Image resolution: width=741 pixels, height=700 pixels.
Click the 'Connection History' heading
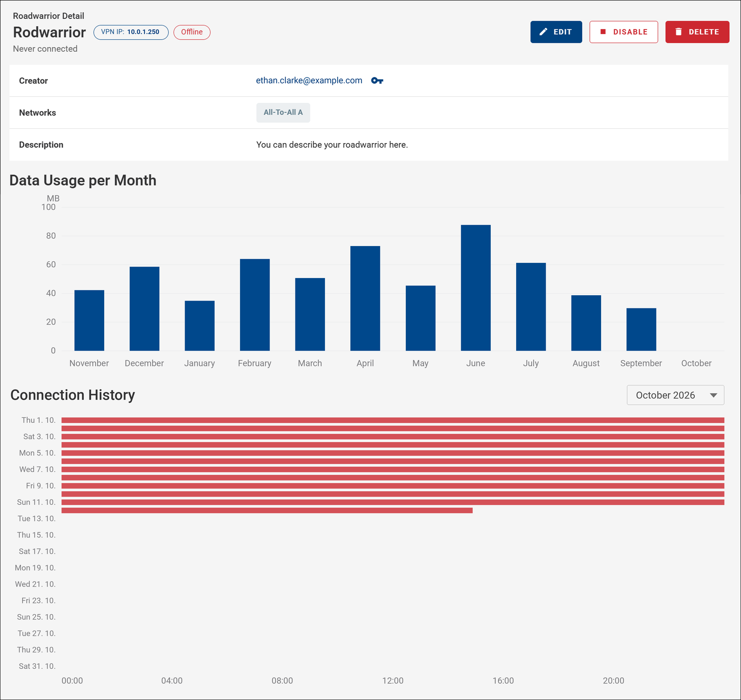click(x=73, y=395)
